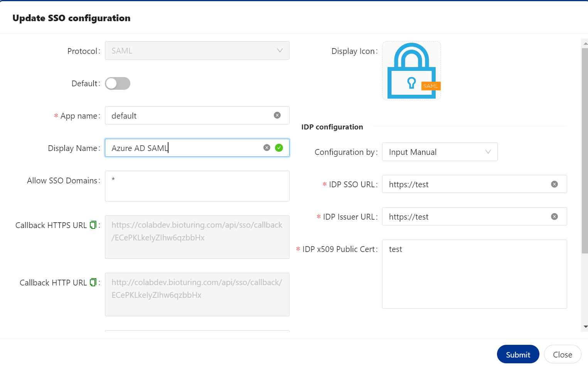Viewport: 588px width, 366px height.
Task: Close the SSO configuration dialog
Action: (563, 354)
